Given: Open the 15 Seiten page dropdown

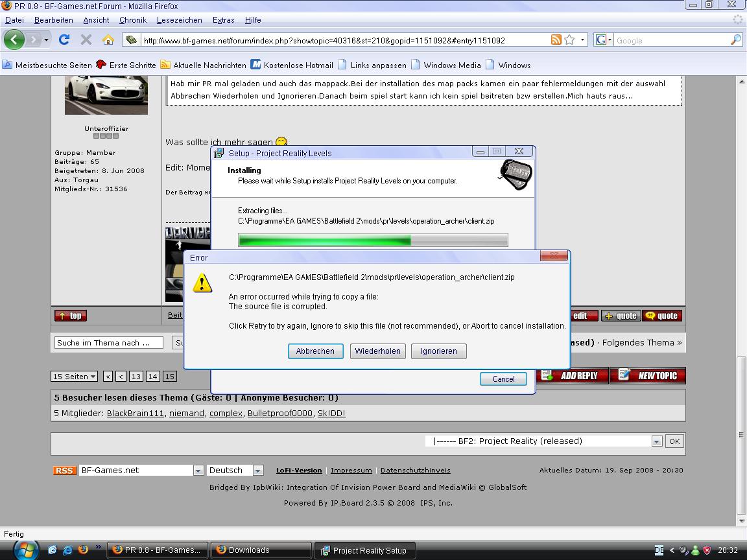Looking at the screenshot, I should pyautogui.click(x=74, y=376).
